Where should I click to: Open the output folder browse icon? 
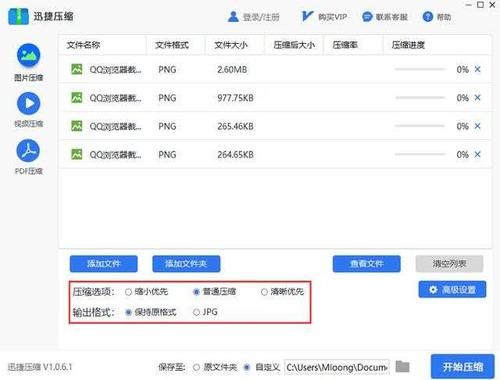[402, 367]
